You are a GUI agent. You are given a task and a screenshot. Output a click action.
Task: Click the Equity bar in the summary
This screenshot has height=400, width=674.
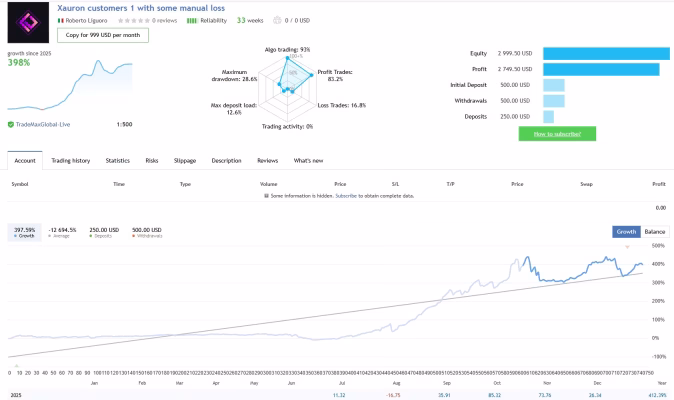[x=606, y=53]
